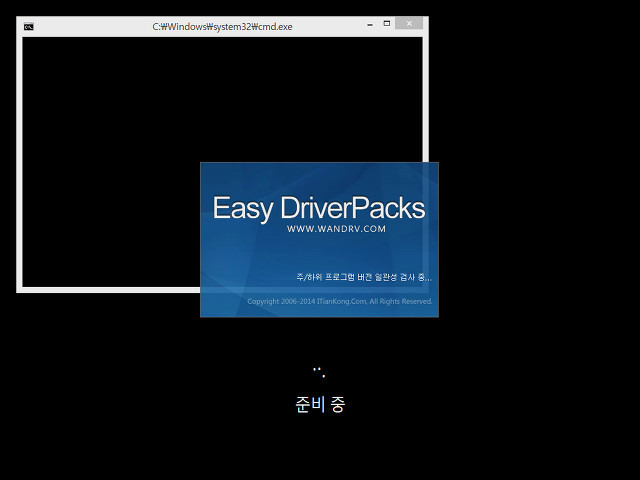Click the C:\Windows\system32\cmd.exe title text

pyautogui.click(x=222, y=27)
